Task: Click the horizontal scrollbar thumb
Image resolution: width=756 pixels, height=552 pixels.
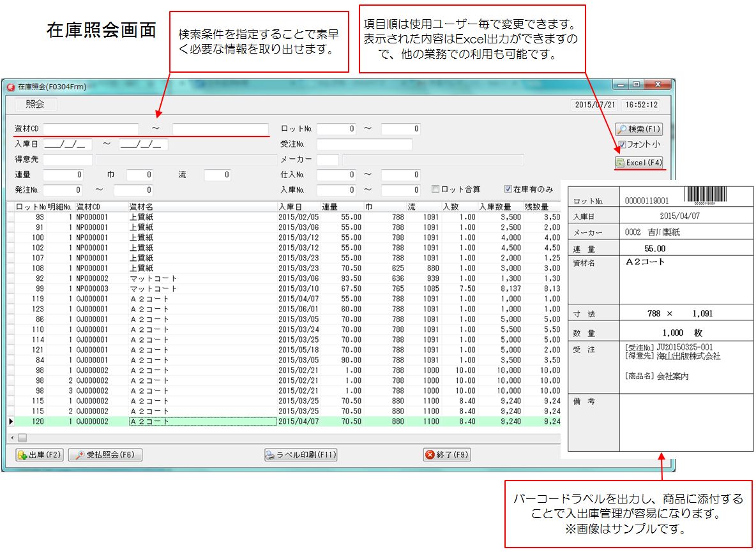Action: [22, 438]
